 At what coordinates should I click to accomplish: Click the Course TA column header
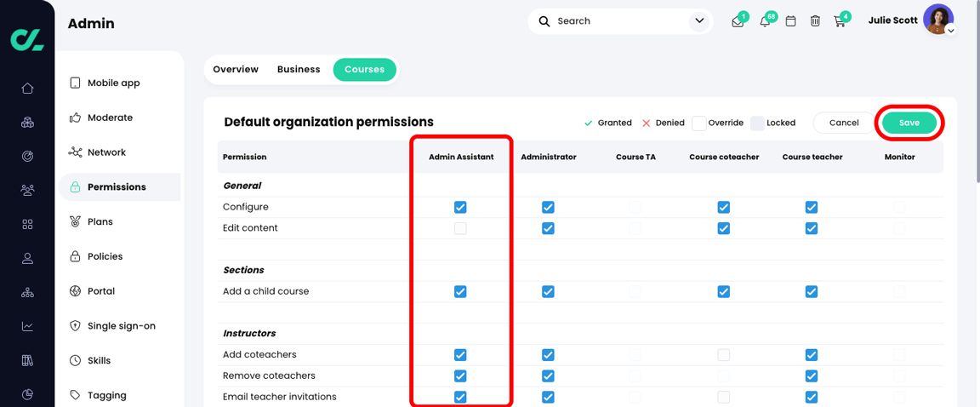(635, 157)
